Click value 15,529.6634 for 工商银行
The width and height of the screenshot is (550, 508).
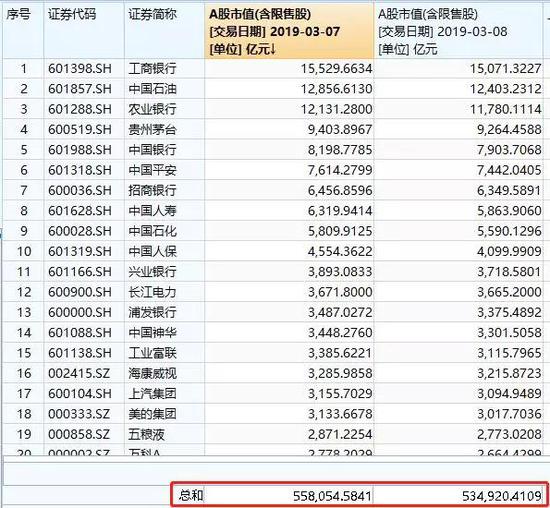336,69
